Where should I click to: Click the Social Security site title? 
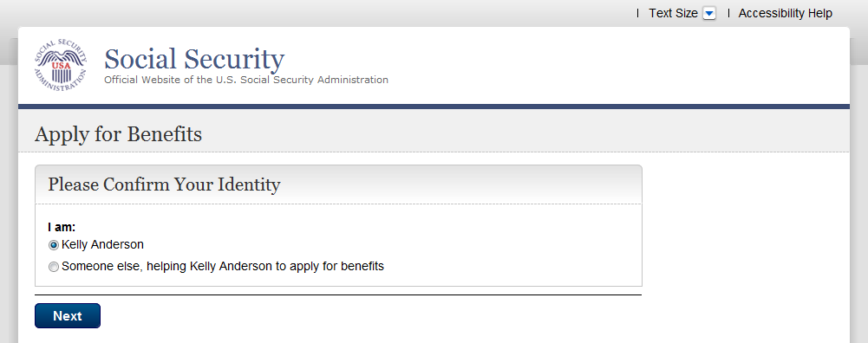(x=194, y=59)
